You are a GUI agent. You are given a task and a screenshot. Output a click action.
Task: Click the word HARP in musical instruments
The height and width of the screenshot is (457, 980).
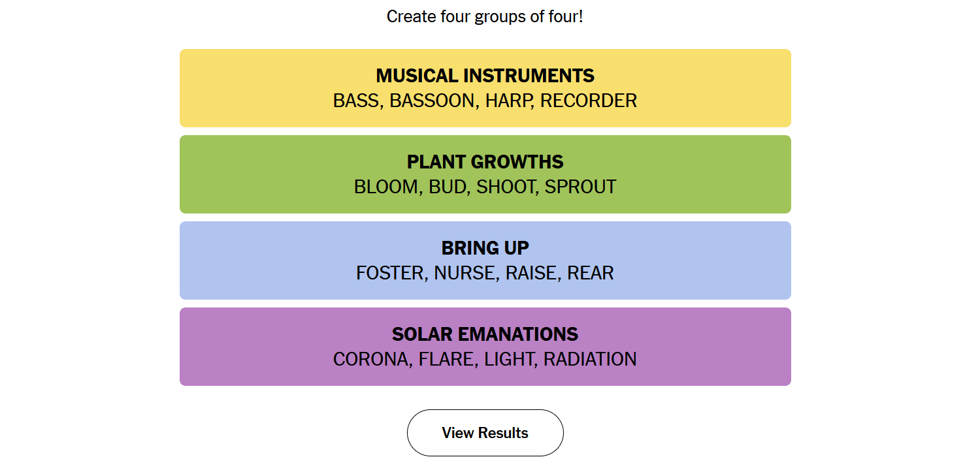point(507,101)
